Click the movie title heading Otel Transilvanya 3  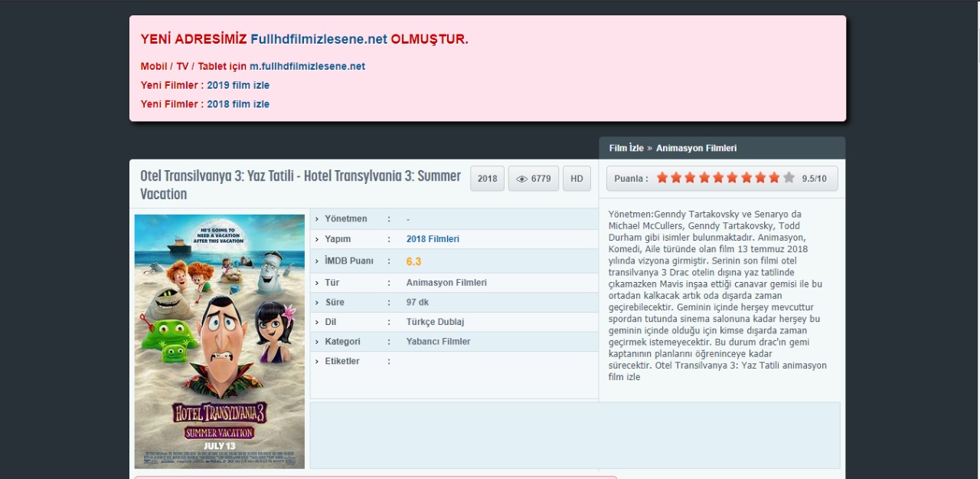coord(300,185)
